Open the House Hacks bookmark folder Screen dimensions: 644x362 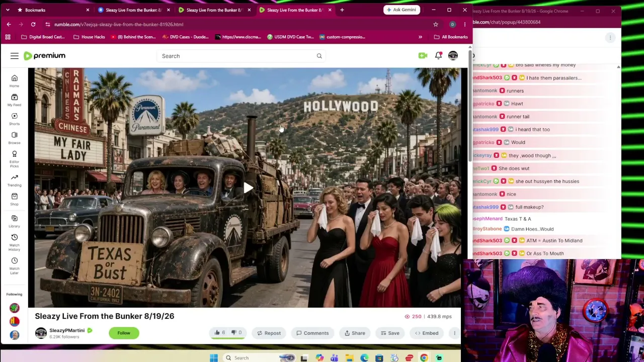(x=89, y=37)
